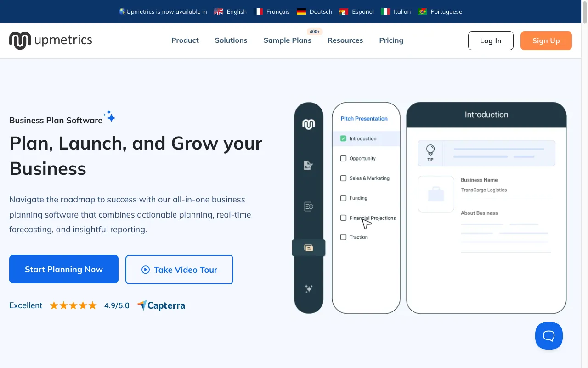Click the Business Name field showing TransCargo Logistics
The height and width of the screenshot is (368, 588).
(x=505, y=190)
